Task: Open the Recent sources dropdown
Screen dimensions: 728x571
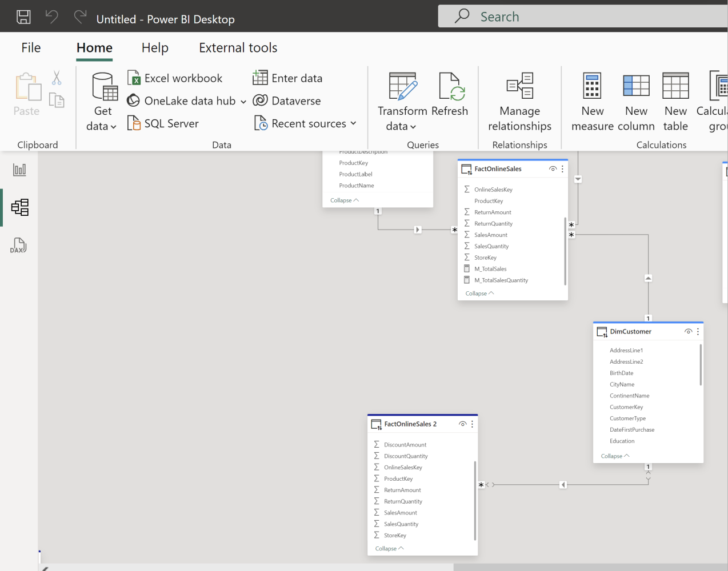Action: 305,123
